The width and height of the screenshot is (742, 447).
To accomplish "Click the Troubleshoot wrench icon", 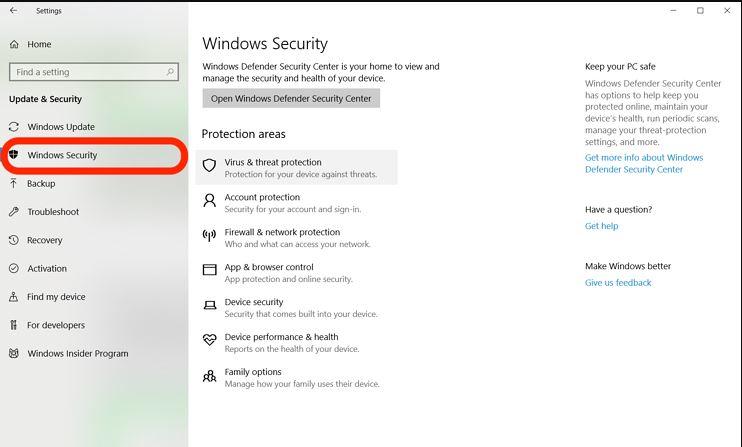I will coord(14,212).
